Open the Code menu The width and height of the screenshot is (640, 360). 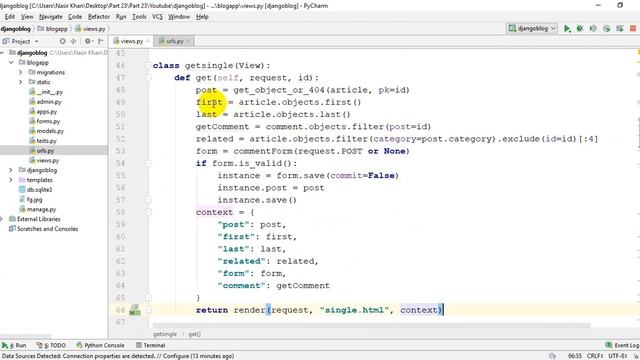pos(75,17)
